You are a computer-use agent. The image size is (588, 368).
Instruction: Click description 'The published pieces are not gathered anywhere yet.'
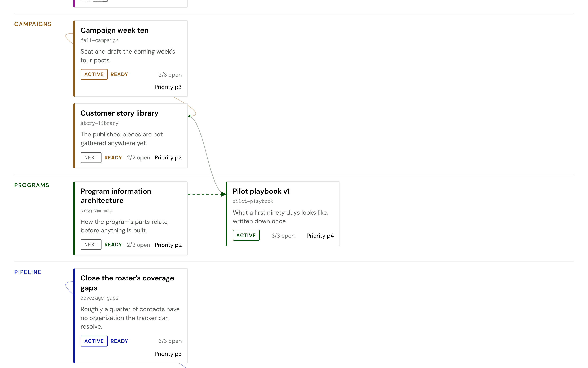[121, 139]
